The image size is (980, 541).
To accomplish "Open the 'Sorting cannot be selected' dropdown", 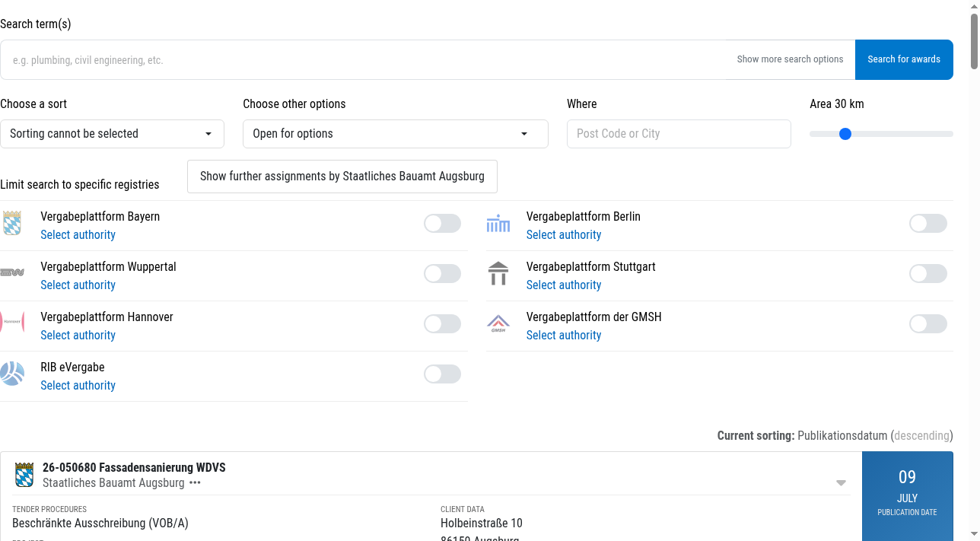I will (112, 134).
